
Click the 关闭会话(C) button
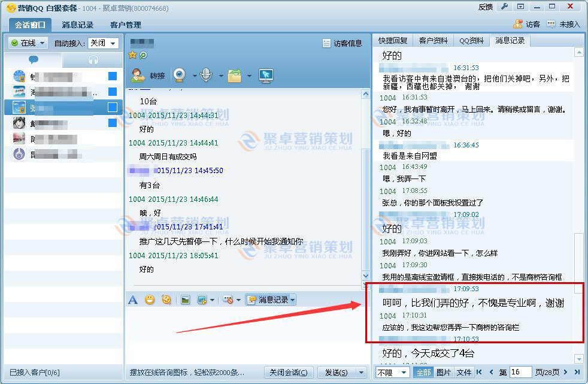point(289,372)
